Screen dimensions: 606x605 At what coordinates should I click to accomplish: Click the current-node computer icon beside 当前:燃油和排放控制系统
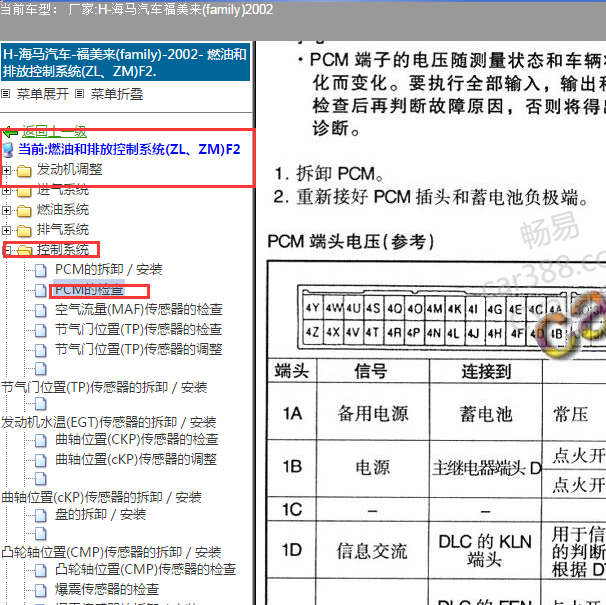click(8, 150)
